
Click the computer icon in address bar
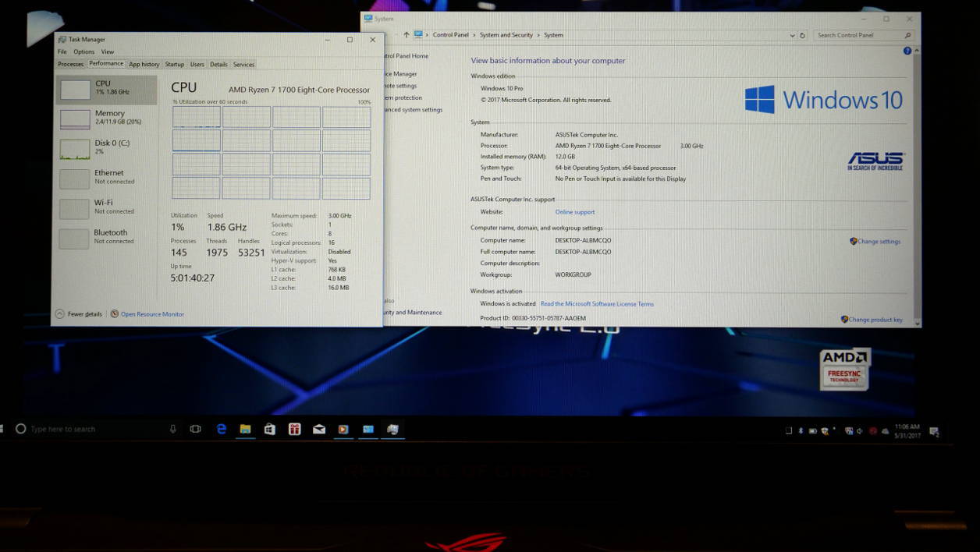click(418, 35)
